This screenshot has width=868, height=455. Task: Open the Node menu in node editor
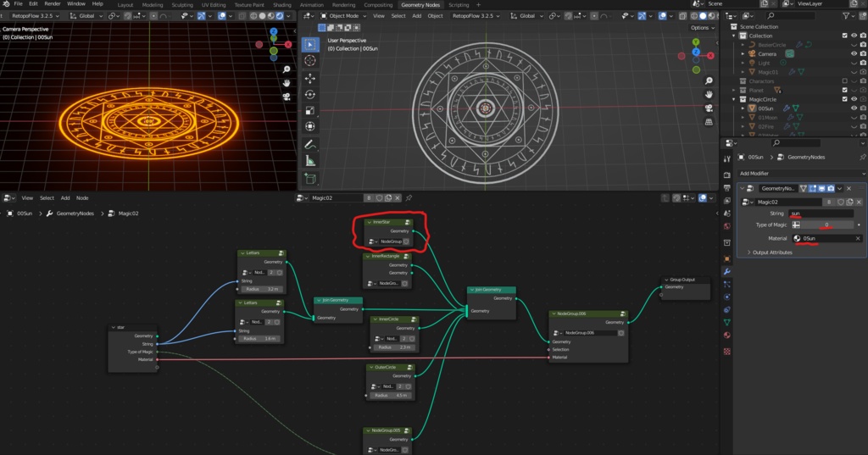82,197
